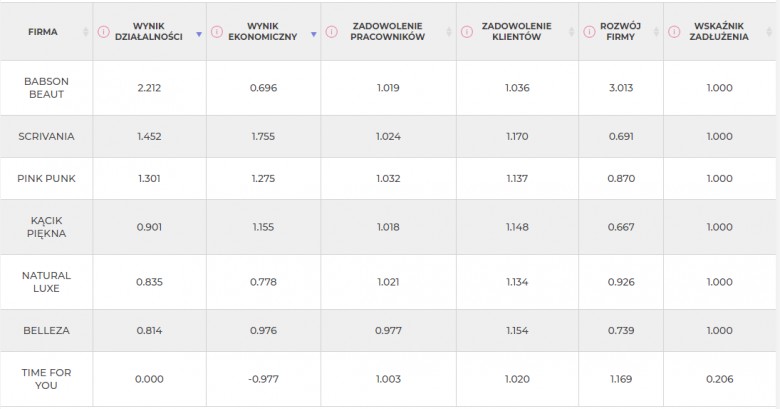Screen dimensions: 780x409
Task: Sort by Firma using its sort arrows
Action: 86,32
